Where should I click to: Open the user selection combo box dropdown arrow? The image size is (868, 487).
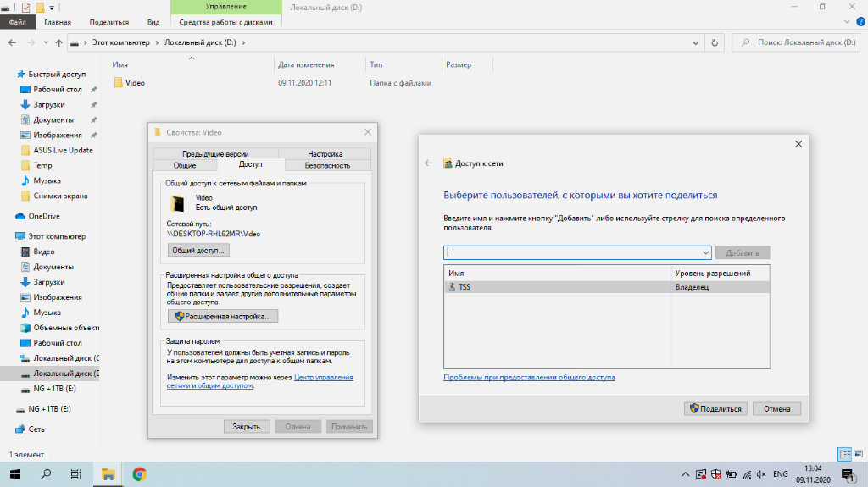705,252
